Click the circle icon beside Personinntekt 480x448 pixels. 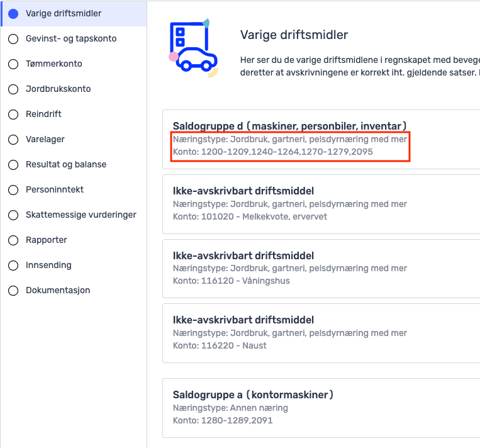point(13,190)
